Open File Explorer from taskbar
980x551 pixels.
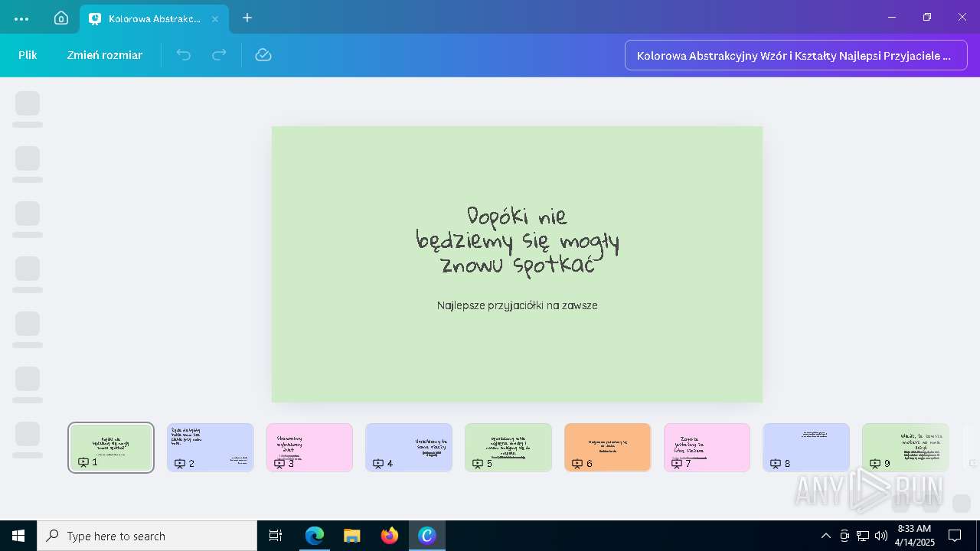[x=352, y=536]
